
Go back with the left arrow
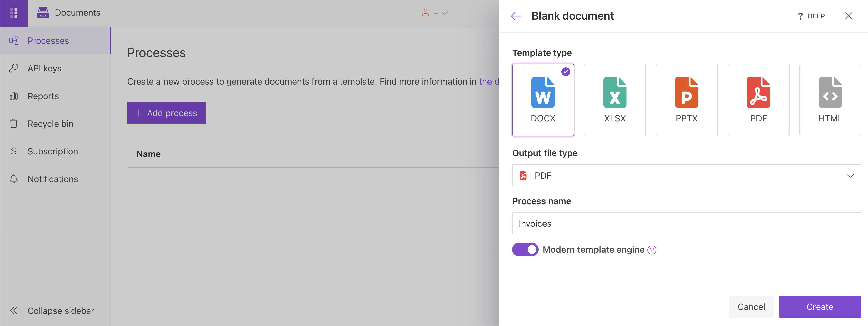(x=516, y=16)
